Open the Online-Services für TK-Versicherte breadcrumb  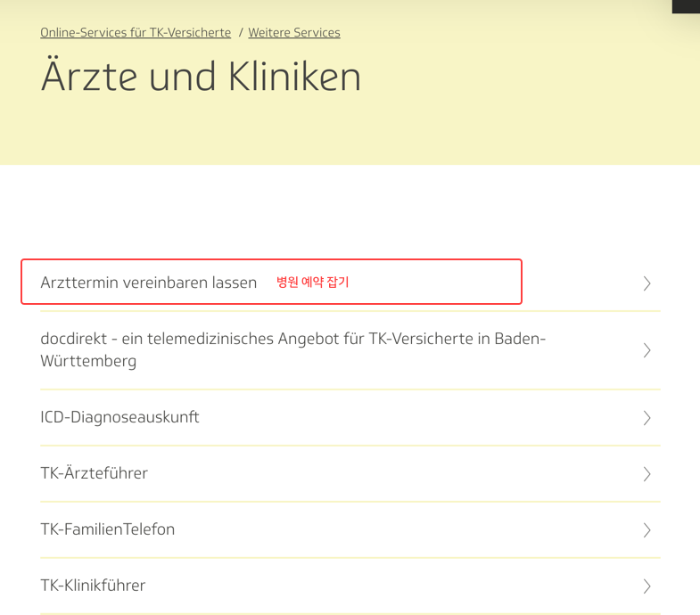136,33
